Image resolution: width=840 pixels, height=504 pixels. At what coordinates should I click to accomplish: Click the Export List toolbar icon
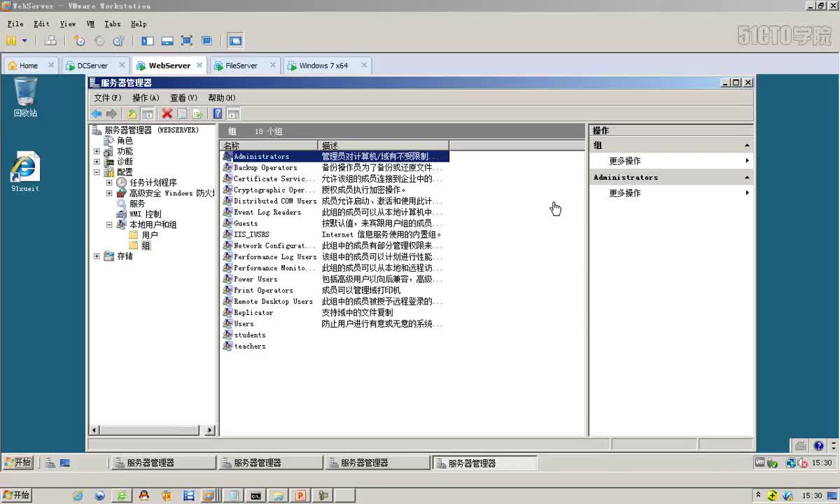pos(197,113)
